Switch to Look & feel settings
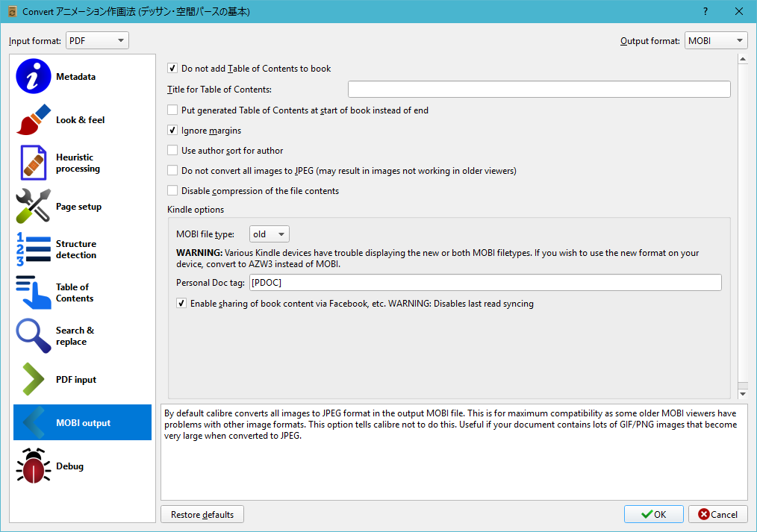This screenshot has height=532, width=757. [83, 119]
